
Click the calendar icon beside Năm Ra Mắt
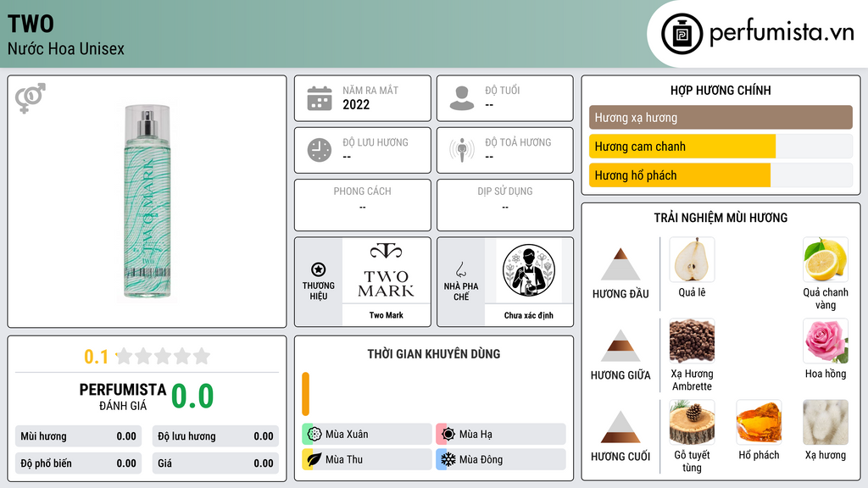320,98
